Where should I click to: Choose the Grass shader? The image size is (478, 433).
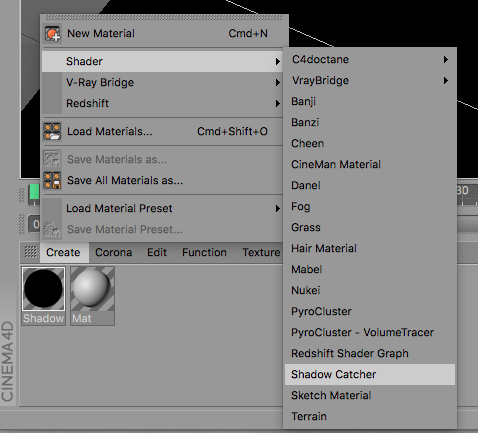[x=370, y=227]
